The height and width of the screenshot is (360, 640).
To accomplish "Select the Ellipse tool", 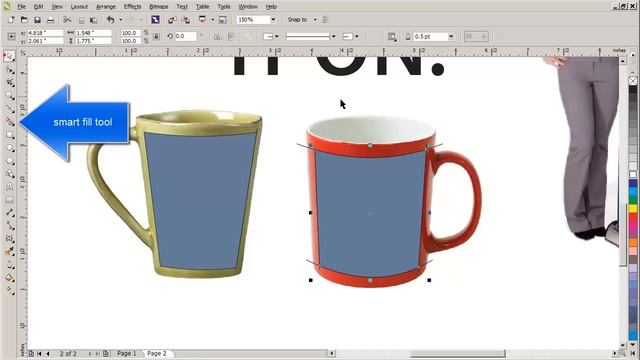I will (x=9, y=148).
